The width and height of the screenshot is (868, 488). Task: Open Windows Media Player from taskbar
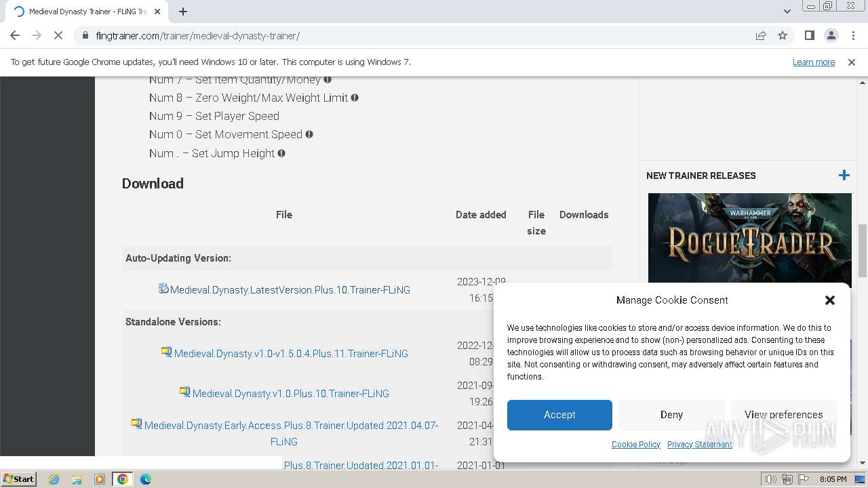pyautogui.click(x=100, y=479)
